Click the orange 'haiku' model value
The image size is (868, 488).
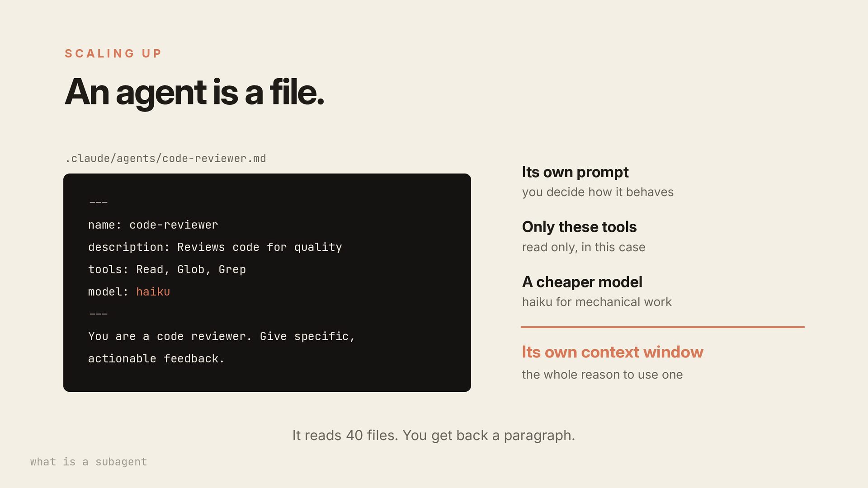[x=153, y=291]
